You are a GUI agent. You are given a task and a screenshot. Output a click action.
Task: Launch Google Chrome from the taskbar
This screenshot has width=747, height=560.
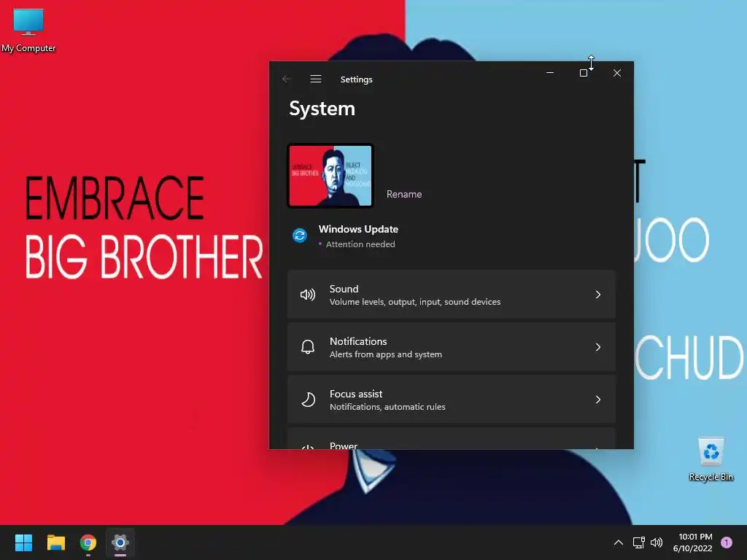click(x=88, y=542)
